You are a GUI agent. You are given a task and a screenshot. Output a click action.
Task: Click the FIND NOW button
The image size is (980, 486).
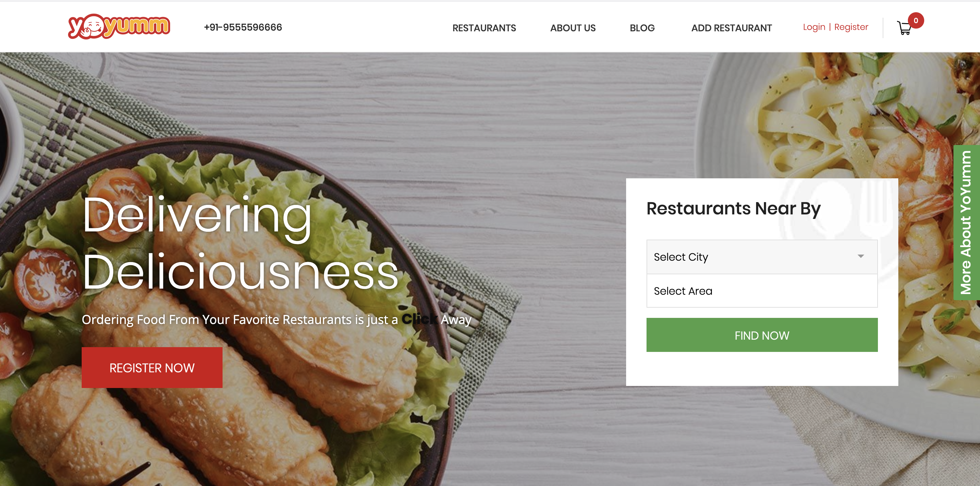point(762,335)
